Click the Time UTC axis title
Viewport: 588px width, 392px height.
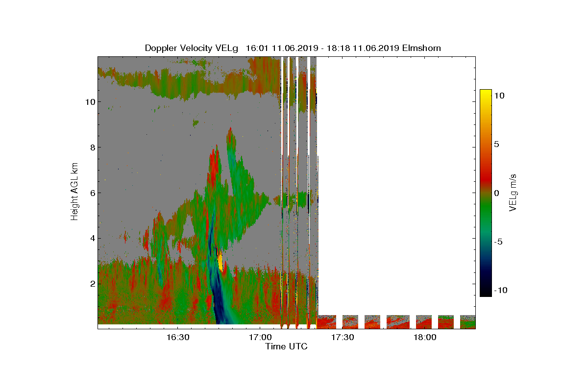[x=287, y=347]
